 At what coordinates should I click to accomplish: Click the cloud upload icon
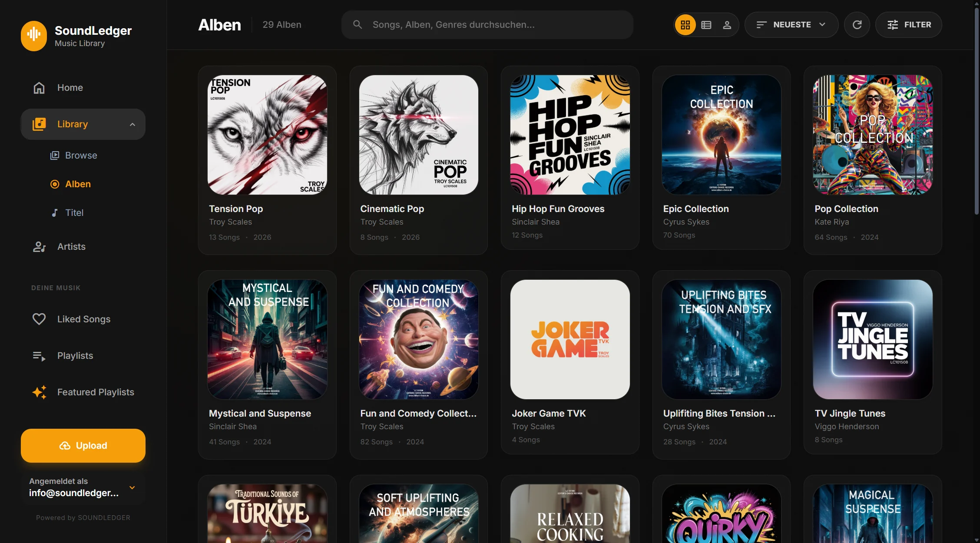pyautogui.click(x=65, y=446)
